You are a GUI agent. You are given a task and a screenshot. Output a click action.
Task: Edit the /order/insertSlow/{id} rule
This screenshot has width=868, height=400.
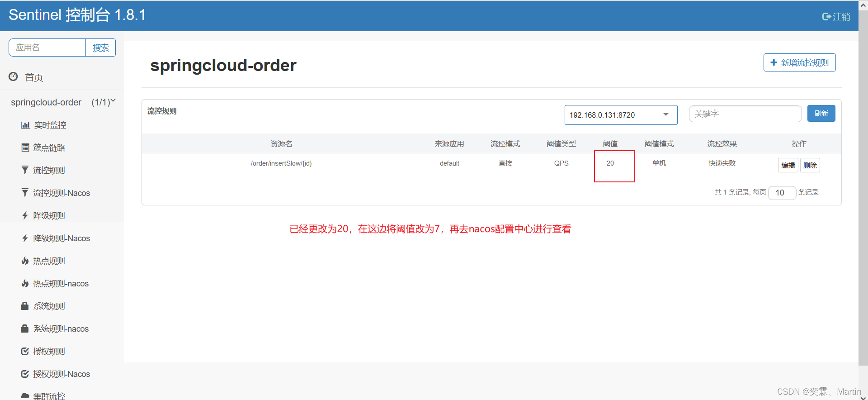[788, 165]
